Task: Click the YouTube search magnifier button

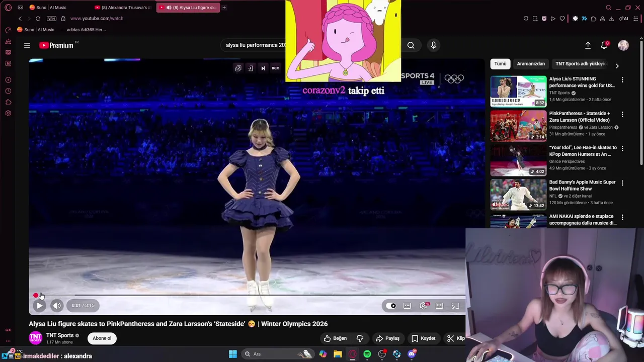Action: (x=411, y=45)
